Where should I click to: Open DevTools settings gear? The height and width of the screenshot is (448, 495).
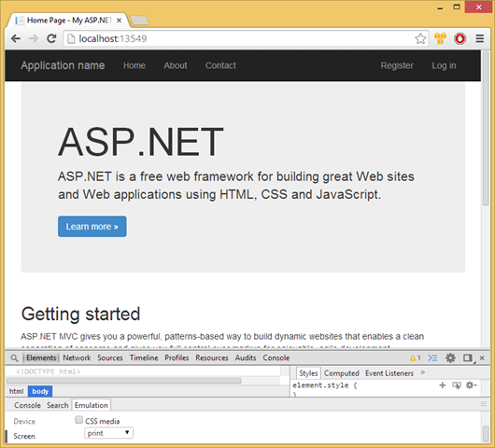(450, 357)
